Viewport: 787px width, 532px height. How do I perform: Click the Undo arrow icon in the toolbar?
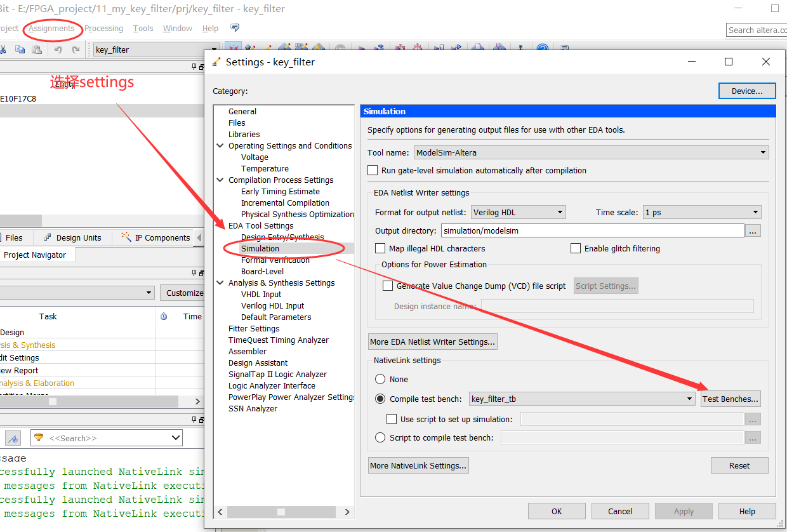[58, 50]
